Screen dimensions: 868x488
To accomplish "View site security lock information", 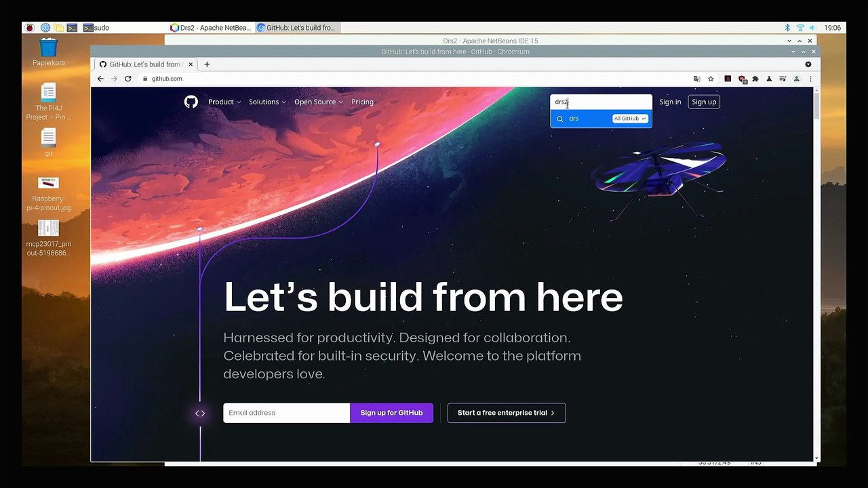I will click(x=144, y=79).
